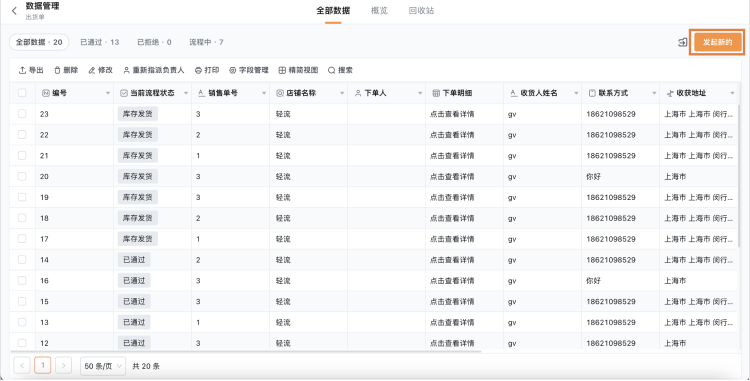750x381 pixels.
Task: Filter by 已通过 · 13
Action: pos(99,42)
